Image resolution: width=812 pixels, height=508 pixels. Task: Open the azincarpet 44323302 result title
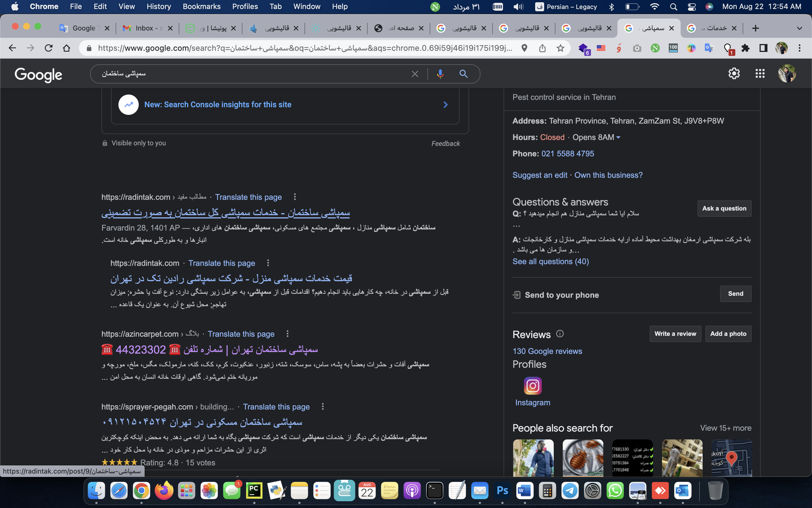click(x=209, y=350)
